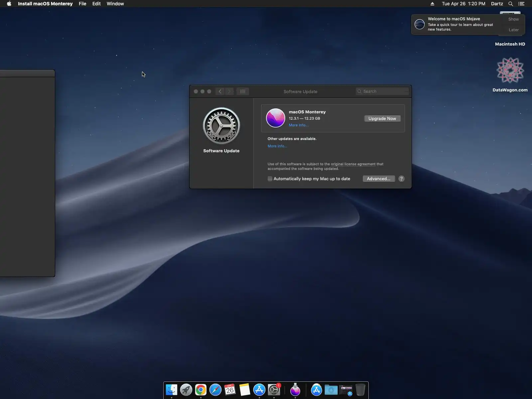This screenshot has width=532, height=399.
Task: Go forward with the right chevron button
Action: pyautogui.click(x=229, y=91)
